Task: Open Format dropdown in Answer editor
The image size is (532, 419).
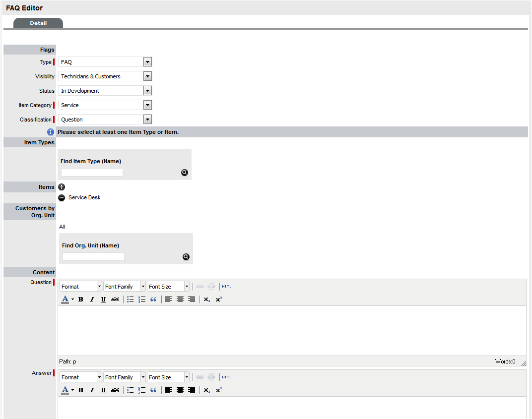Action: tap(81, 377)
